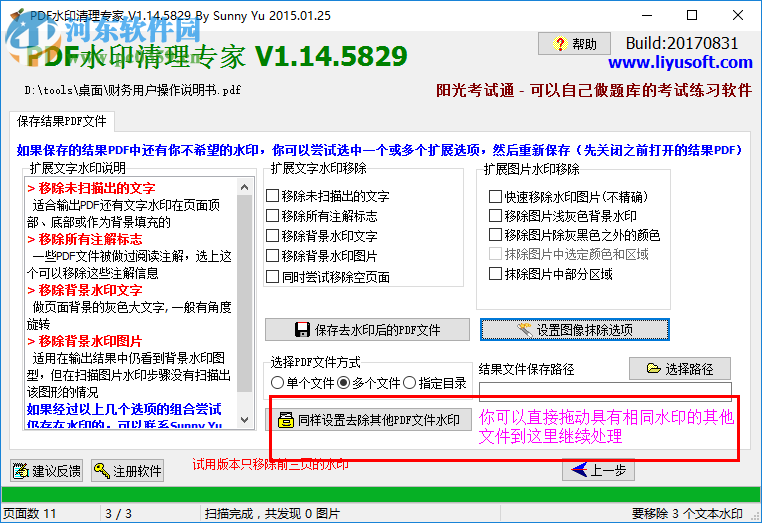The width and height of the screenshot is (762, 523).
Task: Select the 保存结果PDF文件 tab
Action: [x=62, y=121]
